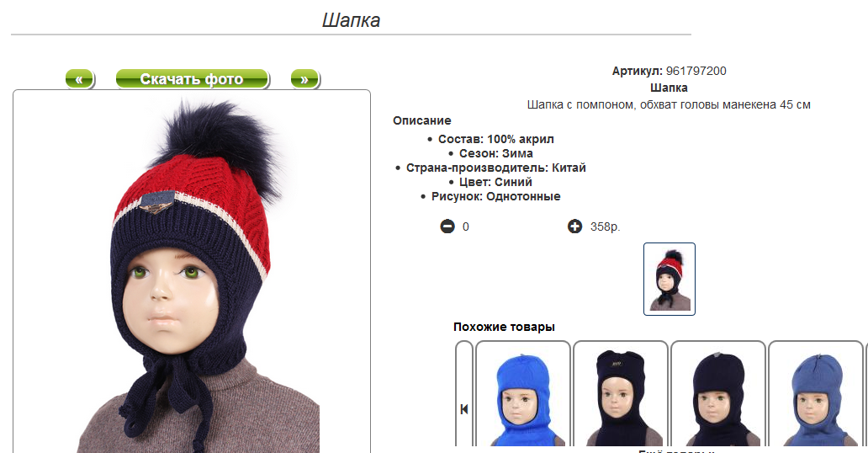Click the Похожие товары section heading
The height and width of the screenshot is (453, 868).
click(504, 328)
